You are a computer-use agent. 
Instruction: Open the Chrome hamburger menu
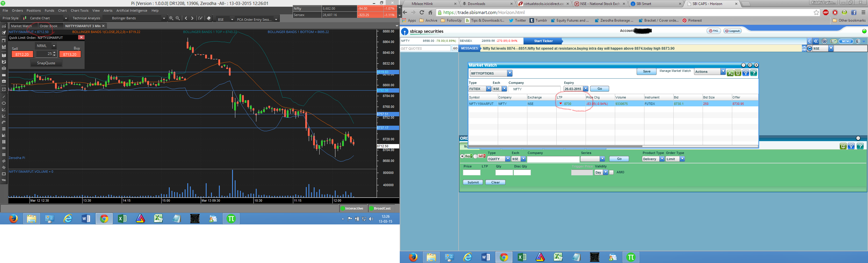[x=863, y=13]
